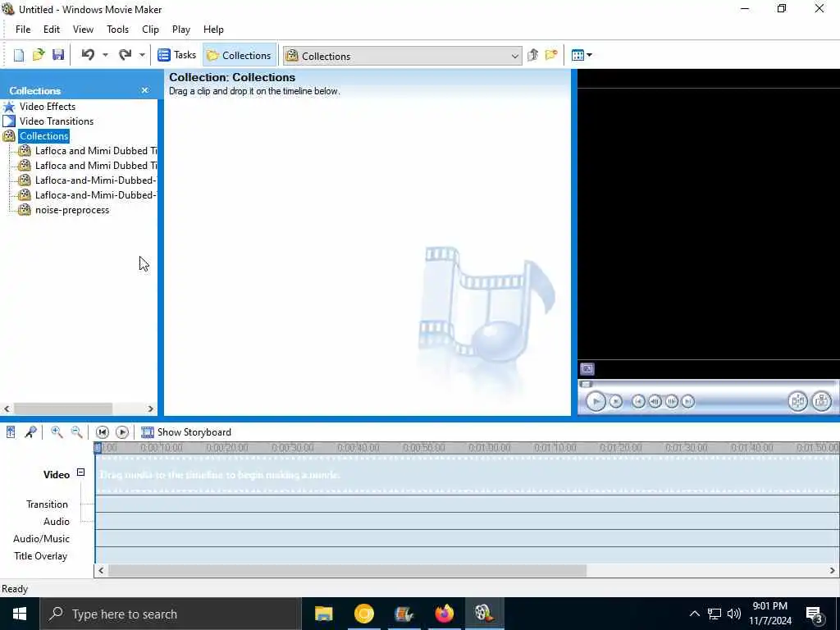
Task: Step to the previous frame in the monitor
Action: 655,401
